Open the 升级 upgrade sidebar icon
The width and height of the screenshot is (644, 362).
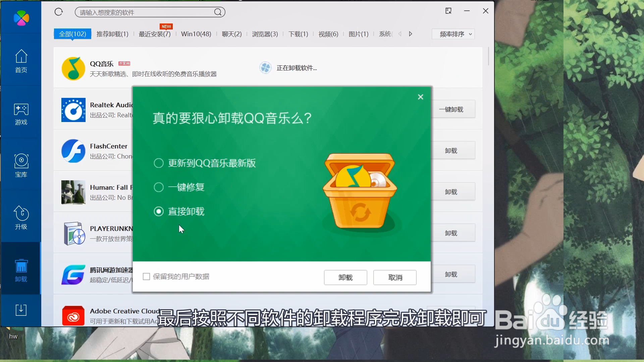point(21,218)
